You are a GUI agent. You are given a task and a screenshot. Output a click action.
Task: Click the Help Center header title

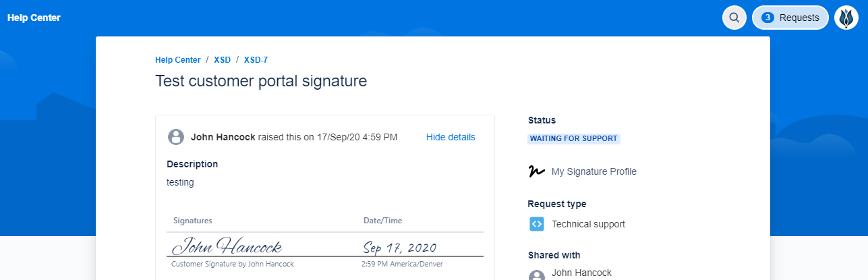[34, 18]
